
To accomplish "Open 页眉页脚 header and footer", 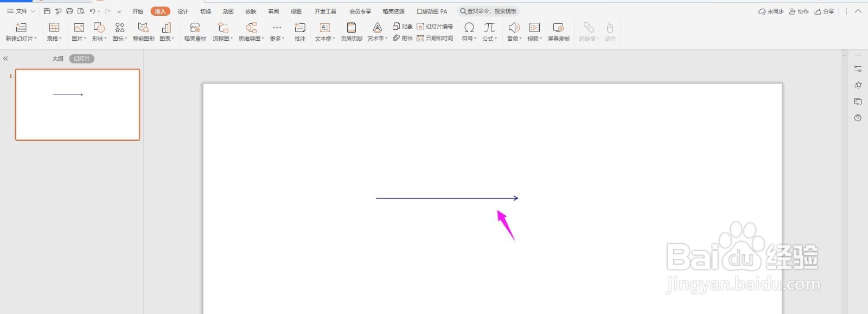I will click(x=352, y=32).
